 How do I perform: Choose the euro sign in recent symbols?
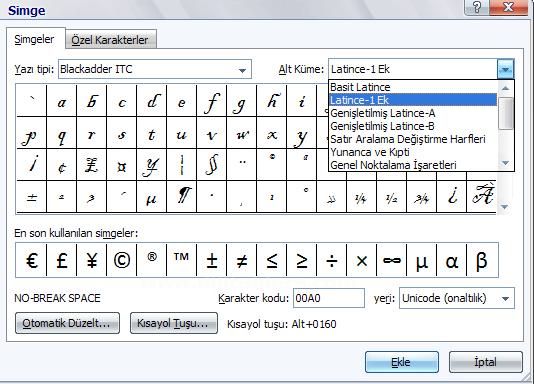(x=32, y=260)
